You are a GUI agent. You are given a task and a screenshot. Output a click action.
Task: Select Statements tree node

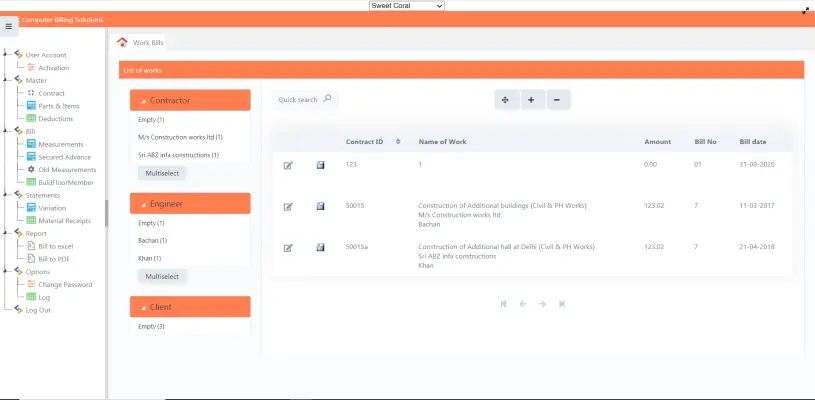[43, 195]
